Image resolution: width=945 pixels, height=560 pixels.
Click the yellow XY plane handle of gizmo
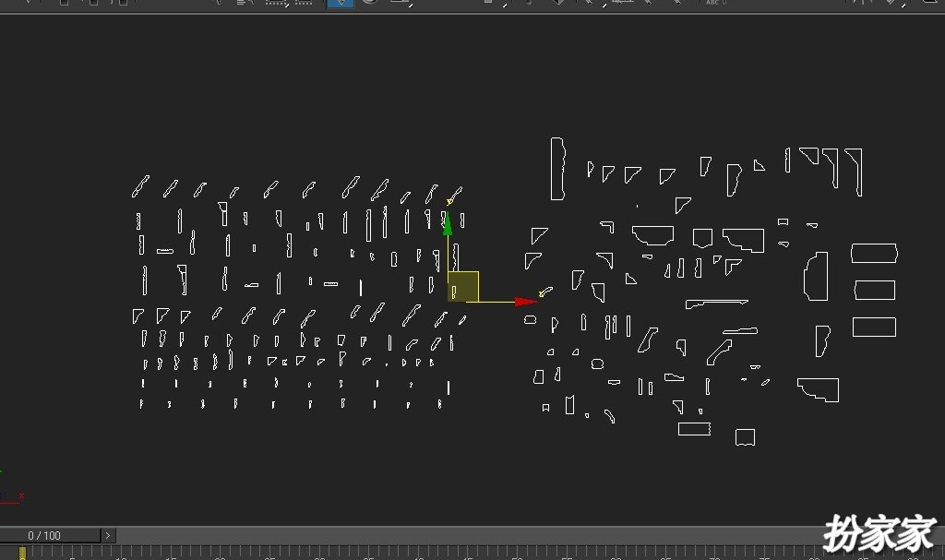[x=463, y=287]
